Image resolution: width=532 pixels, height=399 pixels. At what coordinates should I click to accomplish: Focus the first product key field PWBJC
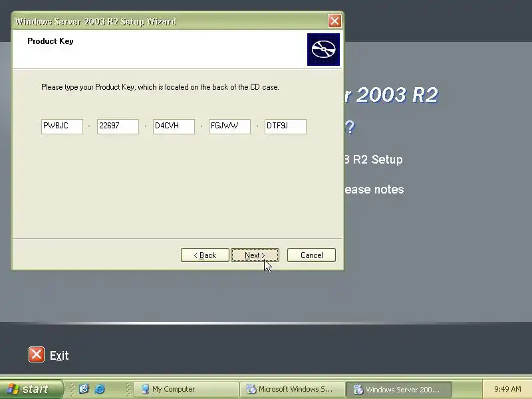62,126
